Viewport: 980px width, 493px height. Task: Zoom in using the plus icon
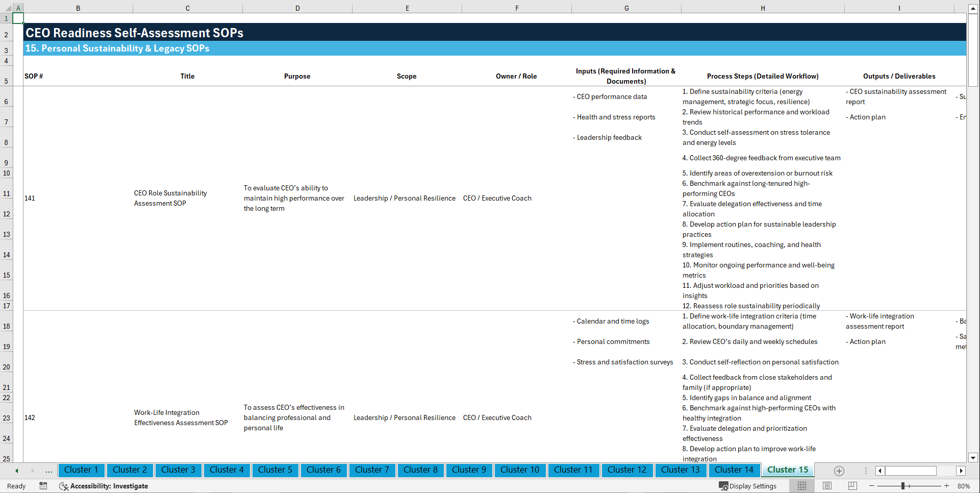click(947, 486)
